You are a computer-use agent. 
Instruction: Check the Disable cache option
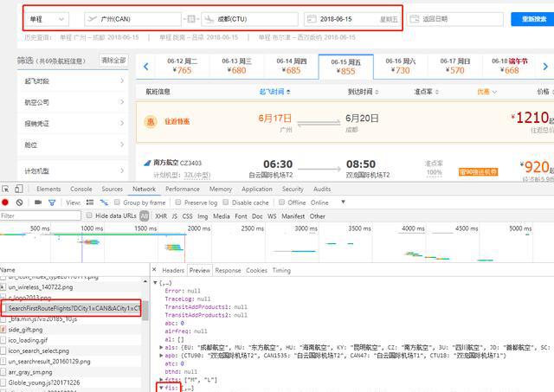pyautogui.click(x=229, y=202)
